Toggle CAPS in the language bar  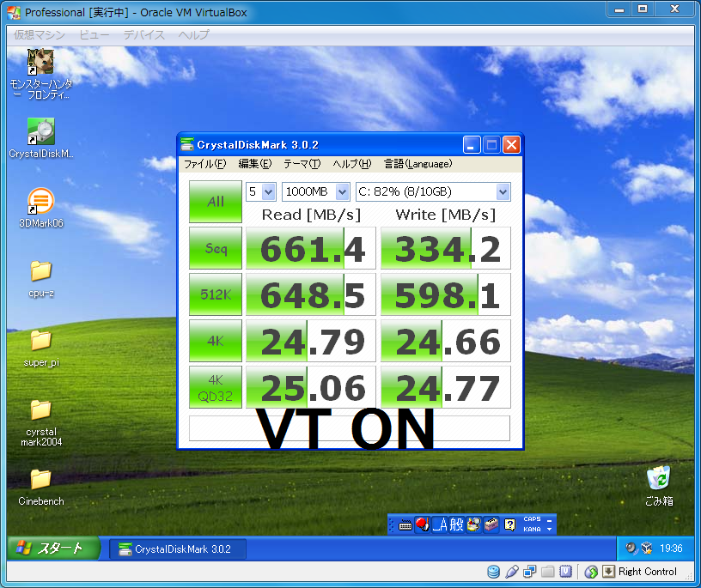pyautogui.click(x=532, y=519)
